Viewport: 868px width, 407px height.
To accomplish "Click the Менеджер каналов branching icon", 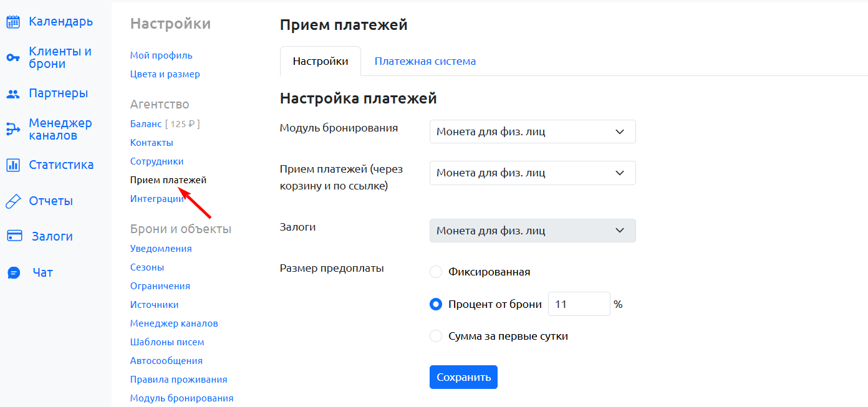I will click(13, 130).
